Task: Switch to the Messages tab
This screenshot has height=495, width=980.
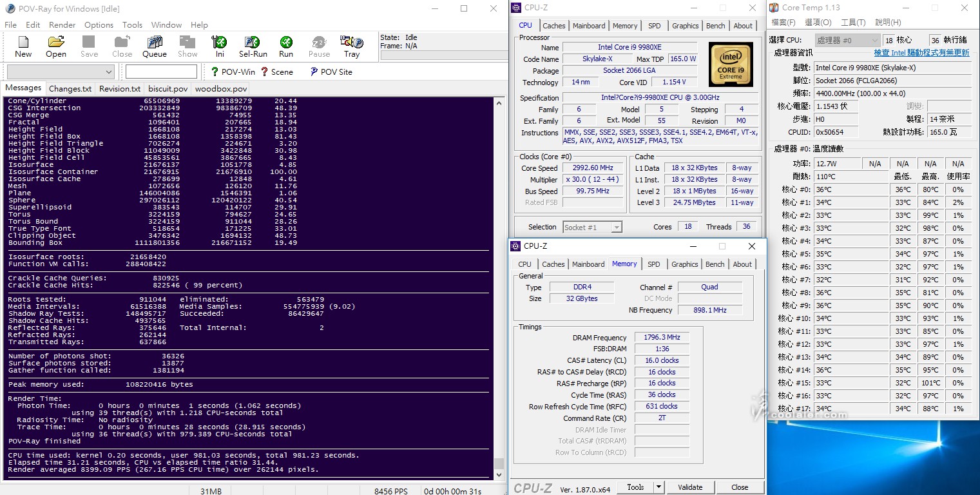Action: (x=23, y=88)
